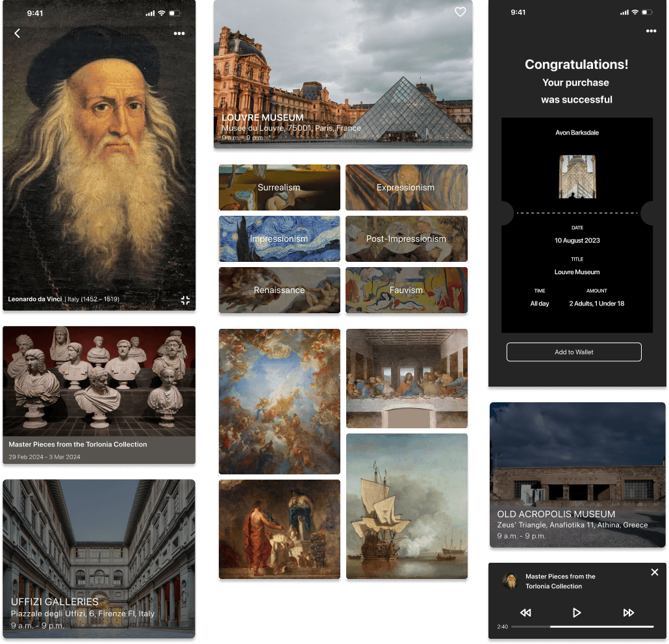Viewport: 669px width, 644px height.
Task: Rewind the Torlonia audio track
Action: [525, 612]
